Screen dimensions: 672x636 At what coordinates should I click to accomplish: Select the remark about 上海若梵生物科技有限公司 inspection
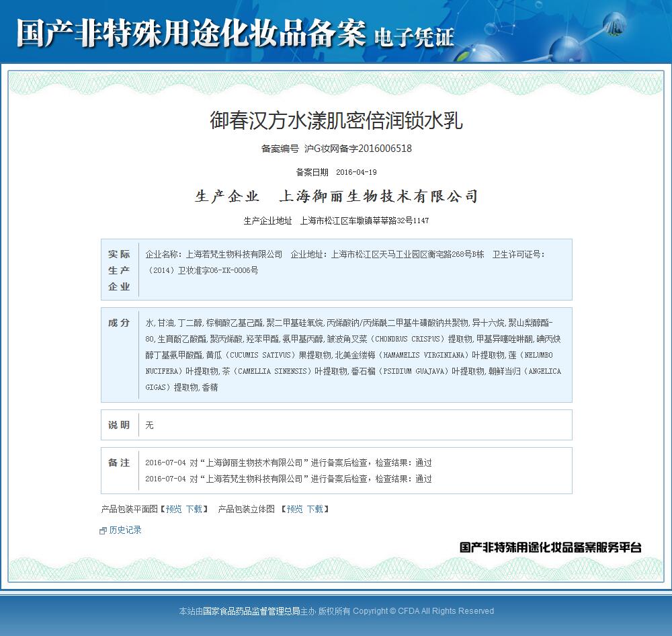click(288, 479)
